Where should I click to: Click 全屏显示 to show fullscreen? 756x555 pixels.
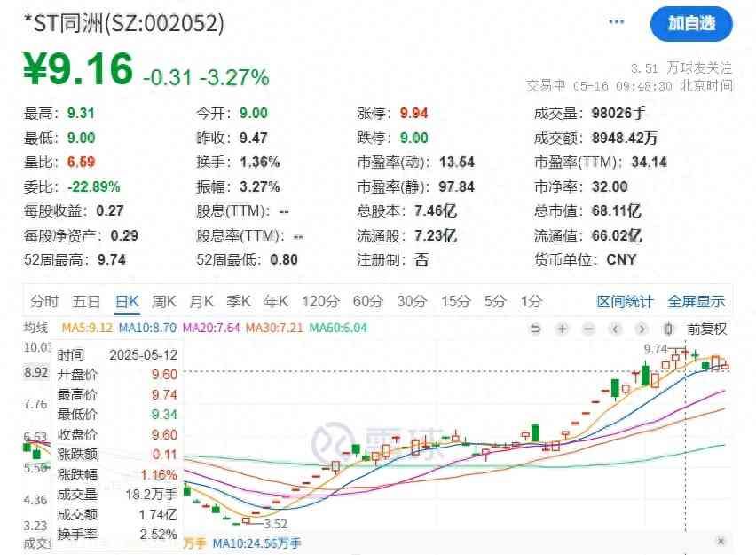tap(697, 301)
